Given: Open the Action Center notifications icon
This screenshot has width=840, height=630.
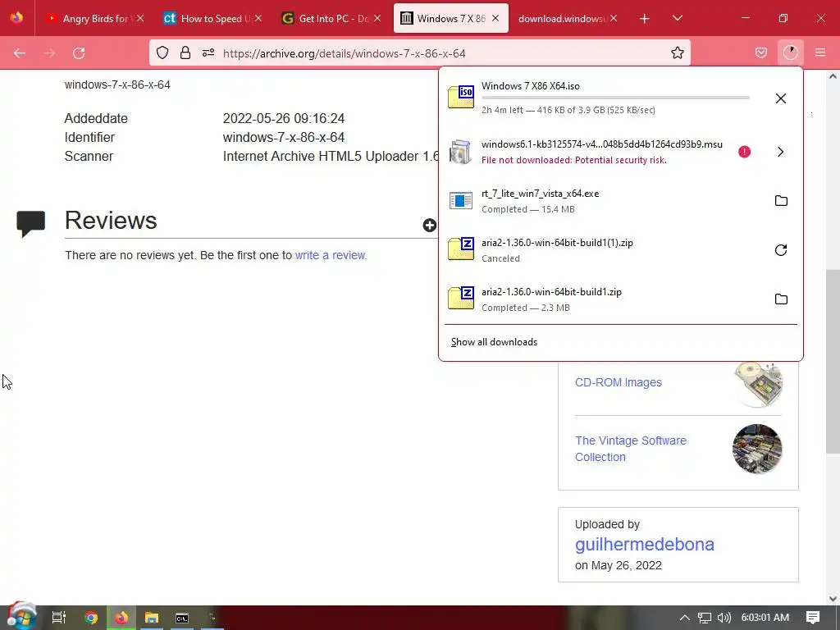Looking at the screenshot, I should [813, 617].
